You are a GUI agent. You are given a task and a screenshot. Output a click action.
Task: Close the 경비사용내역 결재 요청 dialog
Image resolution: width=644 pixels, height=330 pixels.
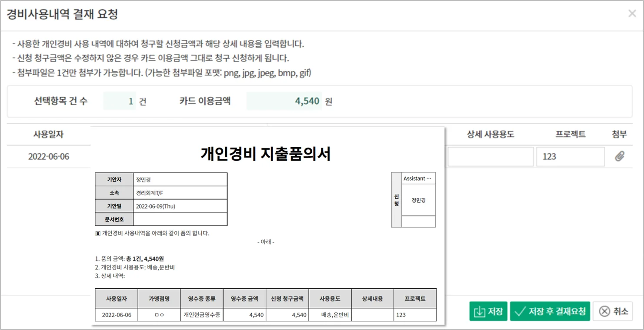tap(631, 13)
